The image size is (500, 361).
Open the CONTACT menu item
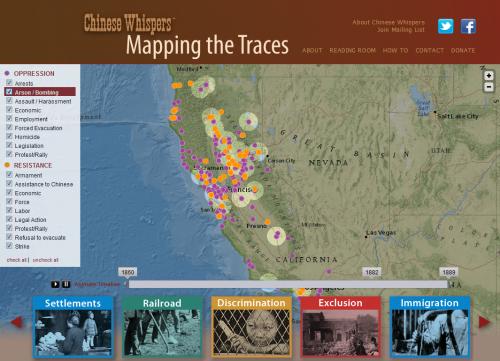click(x=430, y=50)
